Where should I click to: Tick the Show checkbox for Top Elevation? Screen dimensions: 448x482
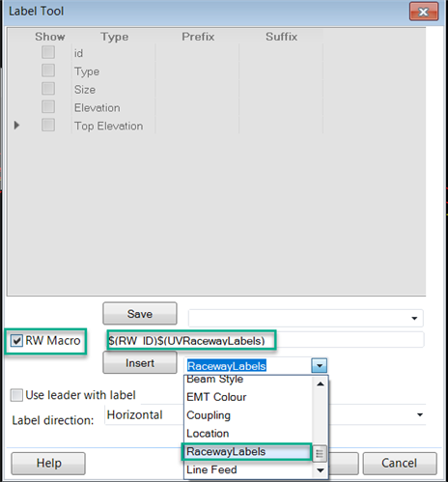tap(48, 125)
